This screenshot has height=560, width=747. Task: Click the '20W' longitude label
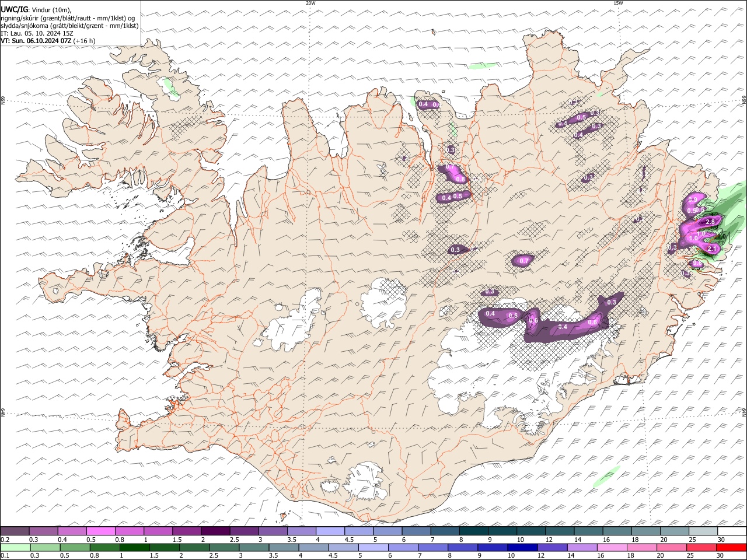pyautogui.click(x=310, y=3)
